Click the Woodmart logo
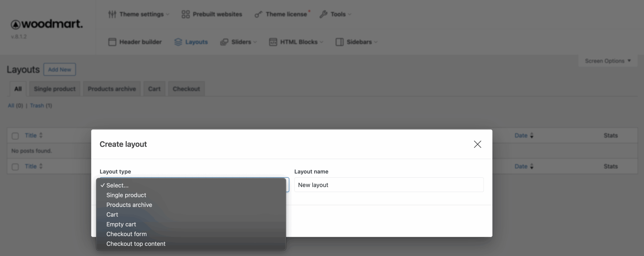Image resolution: width=644 pixels, height=256 pixels. tap(47, 24)
